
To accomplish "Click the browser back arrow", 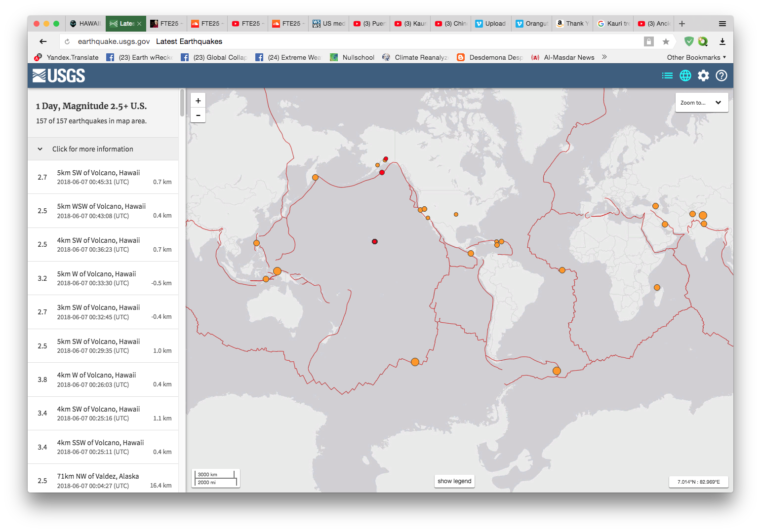I will 43,41.
